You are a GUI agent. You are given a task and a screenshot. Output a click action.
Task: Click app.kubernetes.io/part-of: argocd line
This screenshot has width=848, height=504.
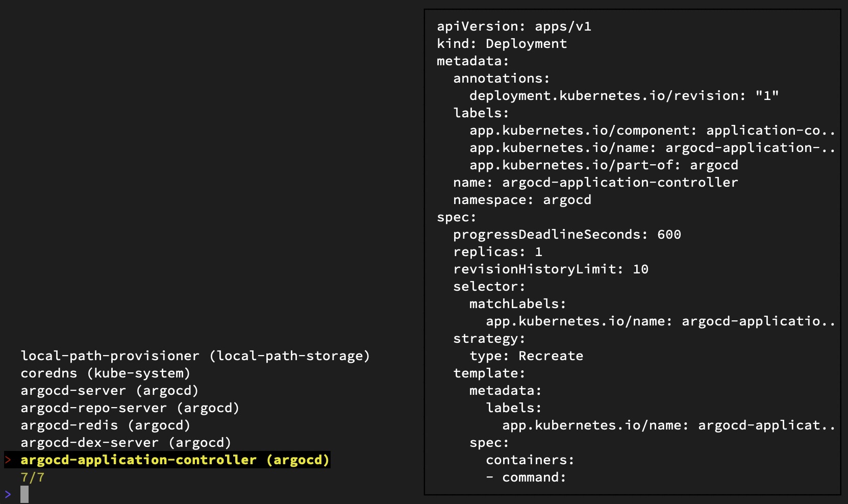pyautogui.click(x=604, y=165)
